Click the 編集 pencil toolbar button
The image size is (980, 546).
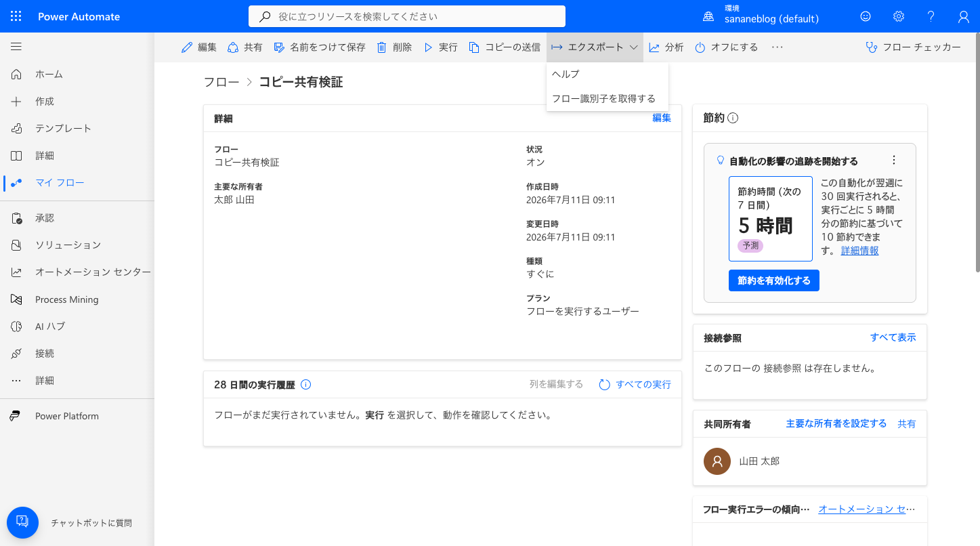[x=199, y=47]
